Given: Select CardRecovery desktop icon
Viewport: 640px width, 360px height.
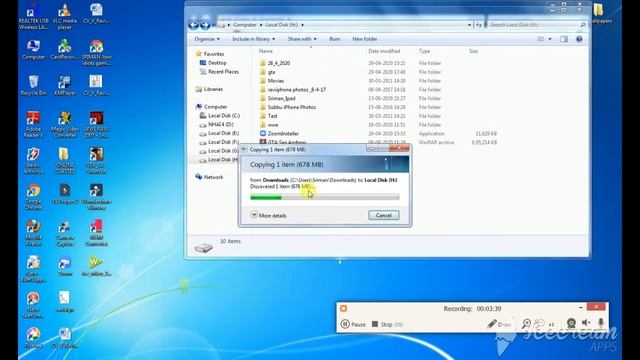Looking at the screenshot, I should pyautogui.click(x=64, y=49).
